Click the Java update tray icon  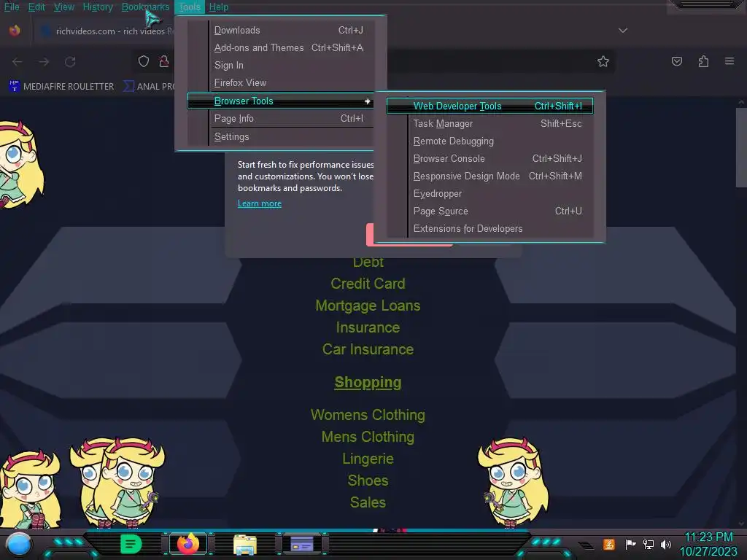pyautogui.click(x=608, y=544)
